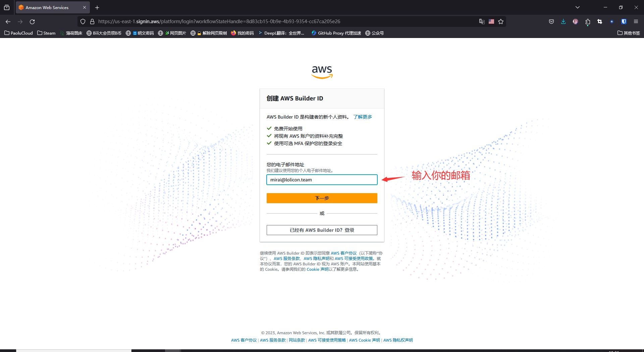
Task: Open the Firefox application menu
Action: coord(636,21)
